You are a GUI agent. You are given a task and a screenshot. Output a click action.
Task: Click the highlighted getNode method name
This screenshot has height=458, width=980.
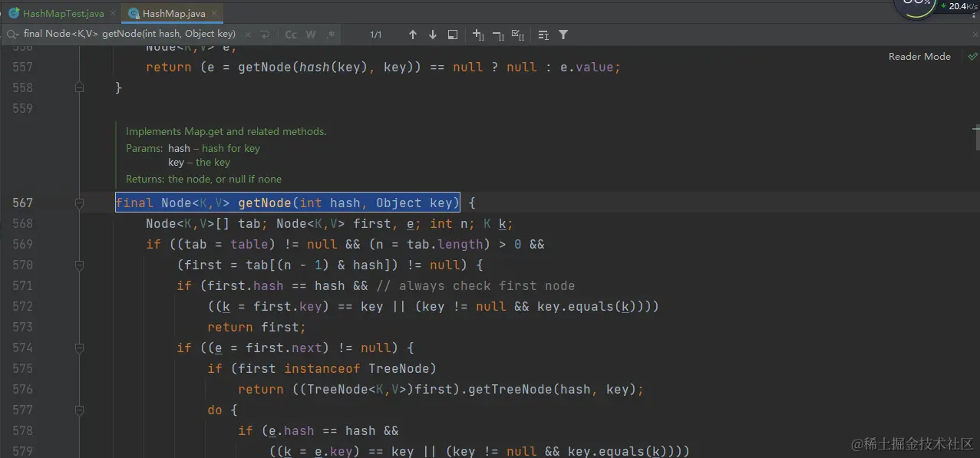pos(265,203)
